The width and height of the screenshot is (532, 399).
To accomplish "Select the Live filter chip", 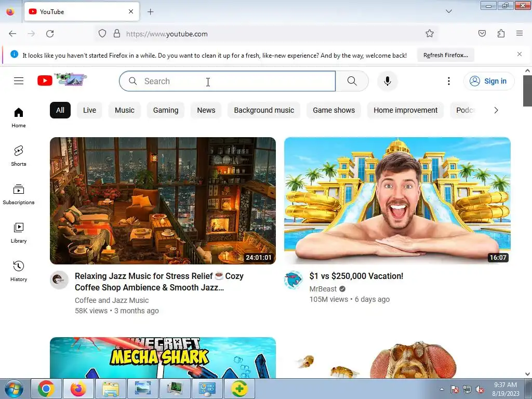I will 89,110.
